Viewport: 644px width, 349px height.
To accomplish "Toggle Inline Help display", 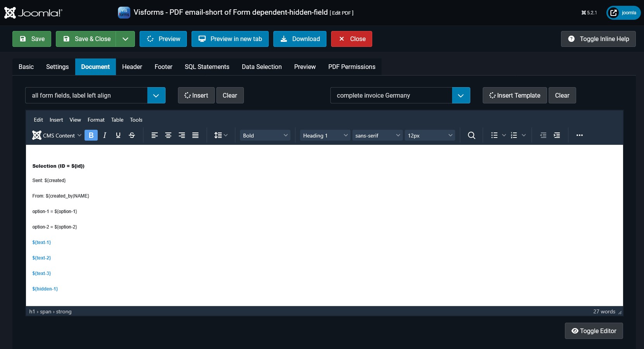I will coord(598,39).
